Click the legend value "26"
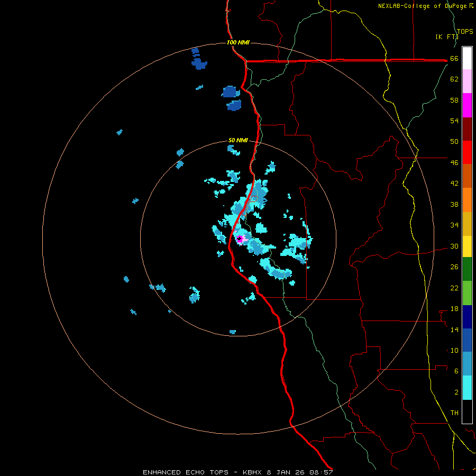The image size is (476, 476). pyautogui.click(x=454, y=267)
